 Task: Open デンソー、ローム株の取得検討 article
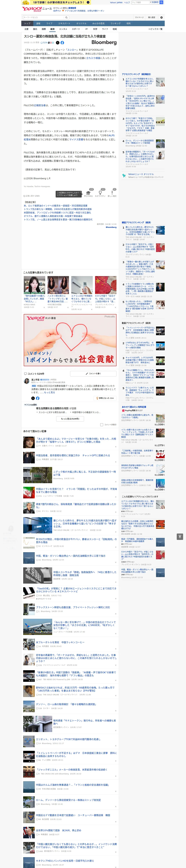66,704
